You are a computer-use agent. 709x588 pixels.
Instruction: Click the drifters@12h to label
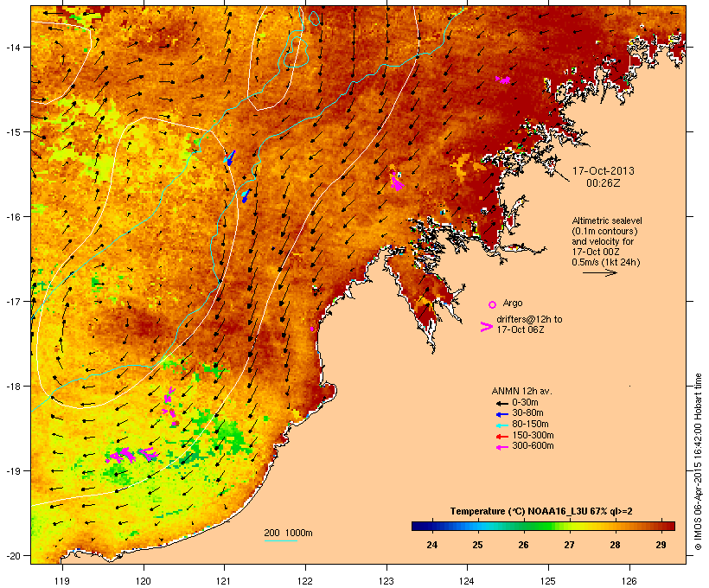pos(529,319)
